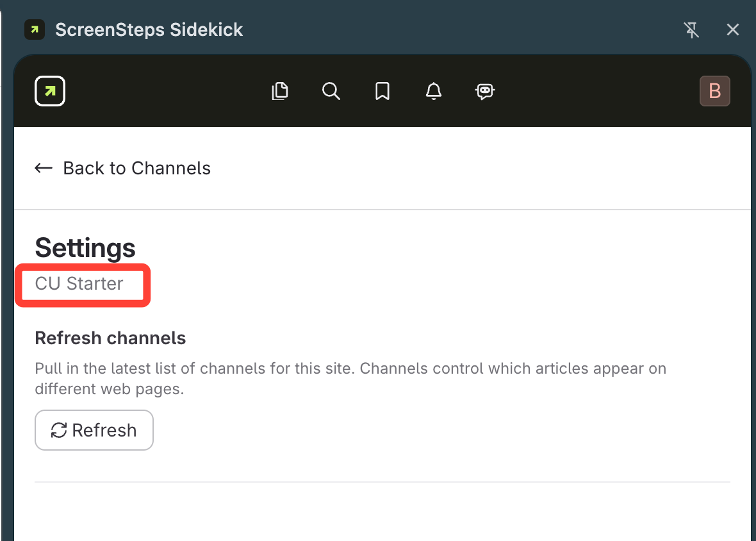Click the ScreenSteps title bar logo
The height and width of the screenshot is (541, 756).
pyautogui.click(x=35, y=29)
